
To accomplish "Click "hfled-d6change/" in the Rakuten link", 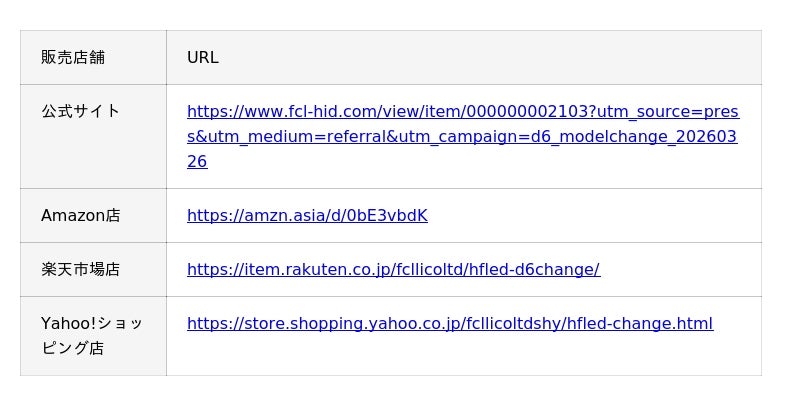I will [x=541, y=269].
